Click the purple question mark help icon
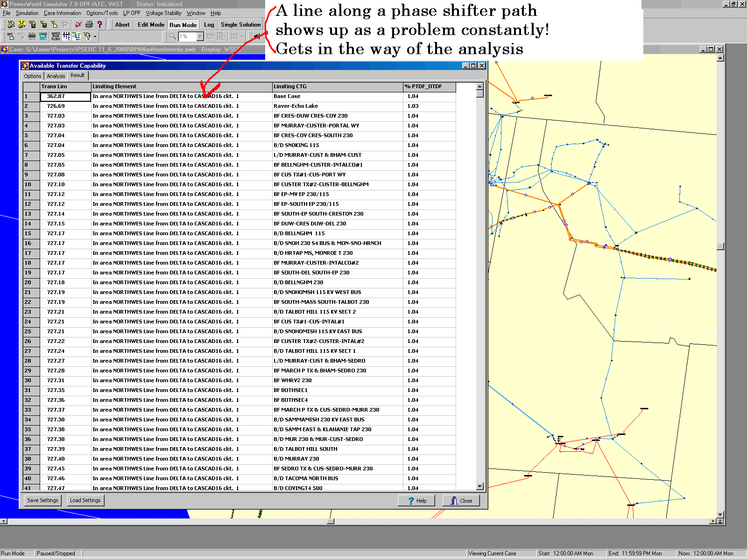This screenshot has height=560, width=747. point(99,24)
